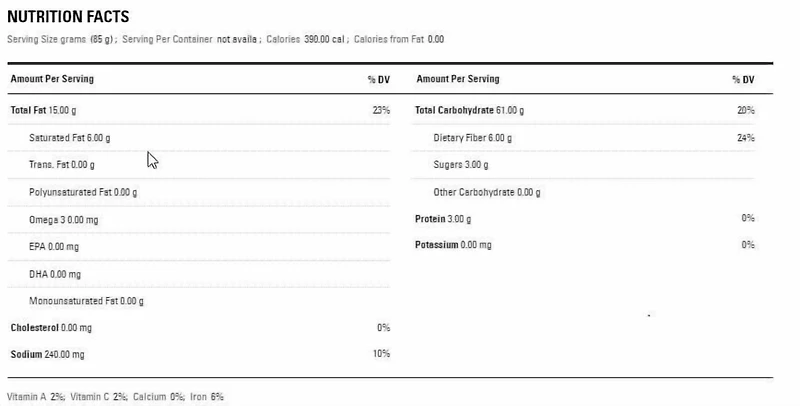This screenshot has width=800, height=406.
Task: Select the Total Carbohydrate 61.00 g row
Action: (x=469, y=110)
